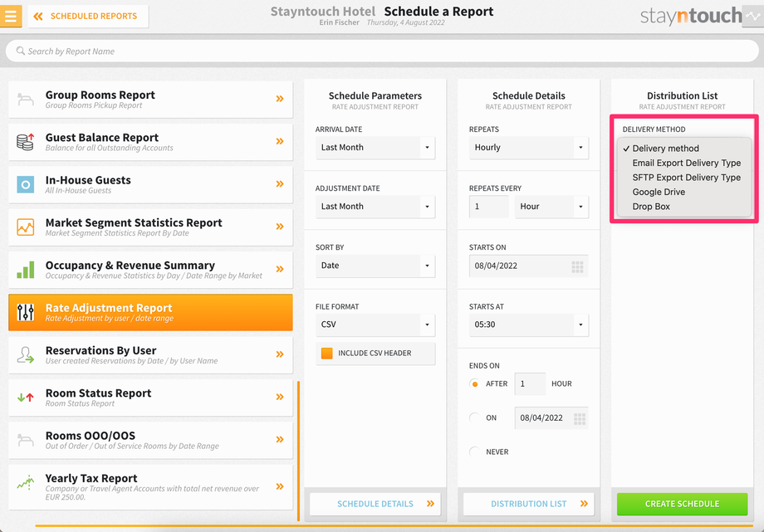Click the Room Status arrows icon
764x532 pixels.
click(x=26, y=397)
